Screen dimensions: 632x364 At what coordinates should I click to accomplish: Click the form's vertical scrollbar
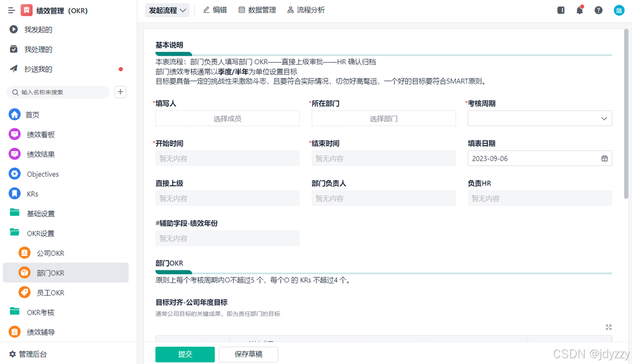click(x=626, y=115)
